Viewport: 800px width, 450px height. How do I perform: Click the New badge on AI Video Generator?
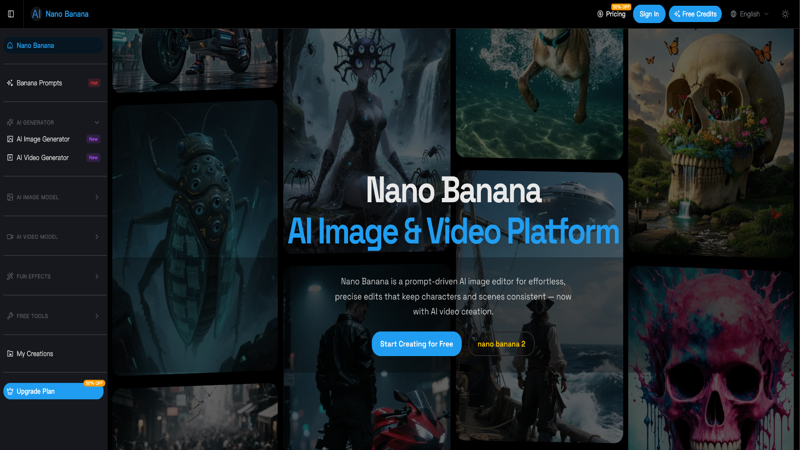pos(93,158)
